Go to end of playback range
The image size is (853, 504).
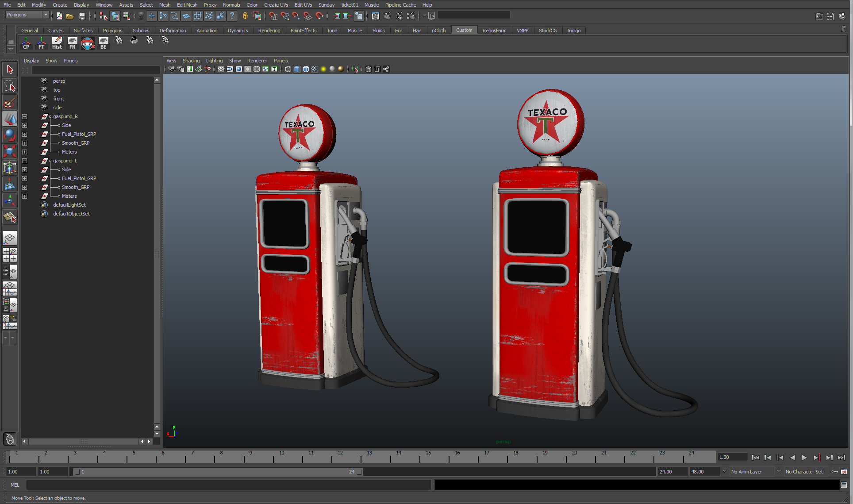click(x=841, y=458)
